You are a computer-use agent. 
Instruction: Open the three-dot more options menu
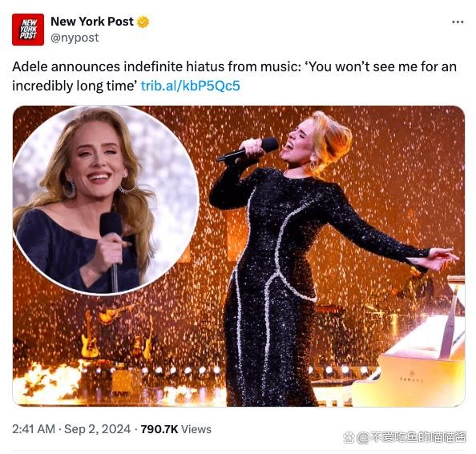pyautogui.click(x=458, y=22)
